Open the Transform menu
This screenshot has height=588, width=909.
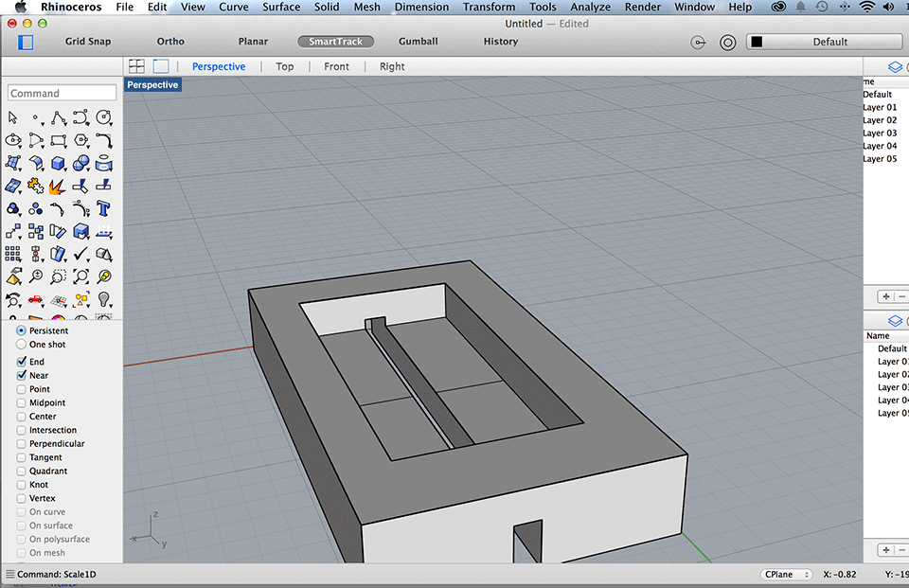pos(489,7)
